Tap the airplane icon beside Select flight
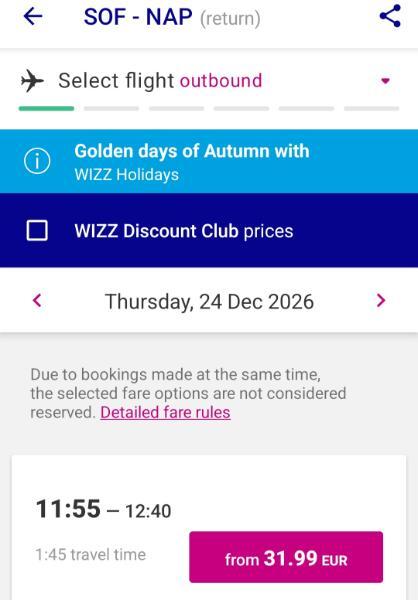The image size is (418, 600). pos(32,81)
